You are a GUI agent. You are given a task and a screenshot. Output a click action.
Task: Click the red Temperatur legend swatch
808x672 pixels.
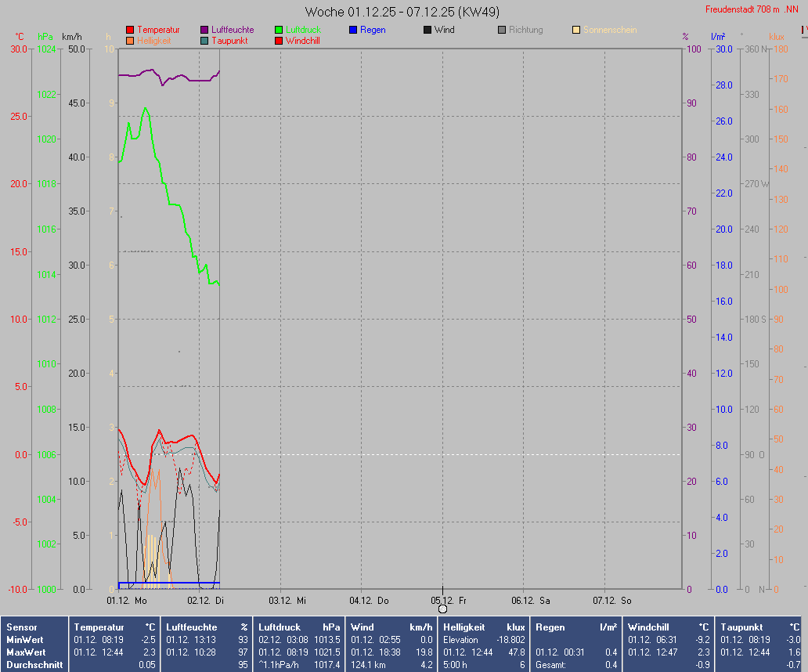130,30
